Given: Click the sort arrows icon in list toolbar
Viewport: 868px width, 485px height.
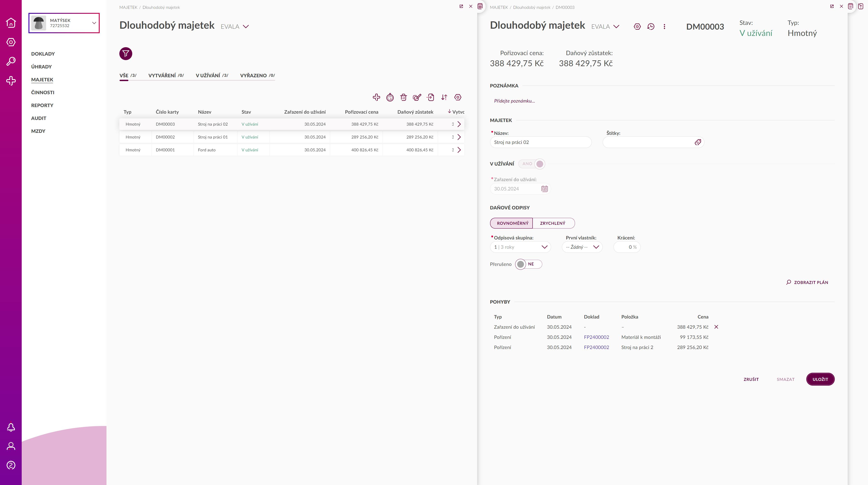Looking at the screenshot, I should pyautogui.click(x=444, y=97).
